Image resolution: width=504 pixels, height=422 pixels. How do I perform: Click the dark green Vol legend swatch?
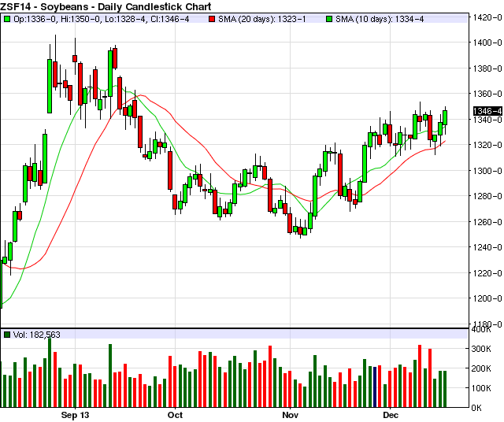tap(7, 335)
